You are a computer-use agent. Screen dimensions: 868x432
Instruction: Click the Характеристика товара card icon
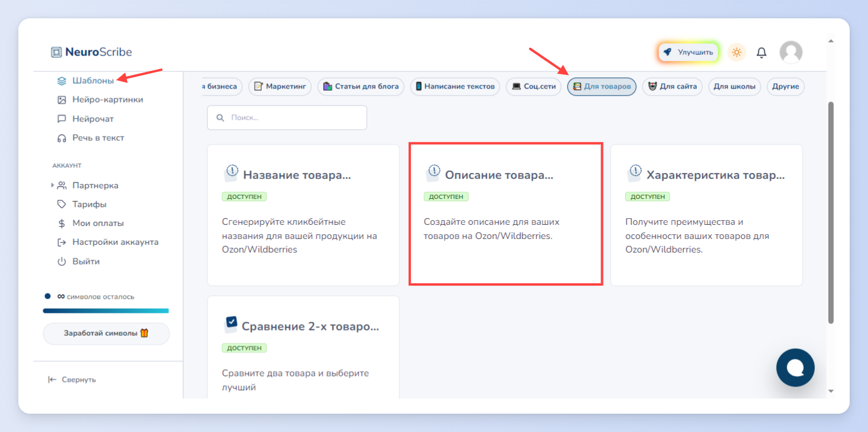tap(634, 173)
